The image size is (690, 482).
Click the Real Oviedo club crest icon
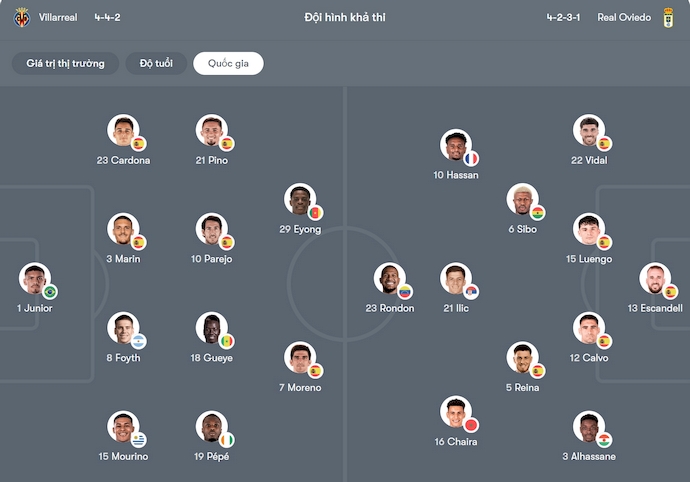click(669, 17)
